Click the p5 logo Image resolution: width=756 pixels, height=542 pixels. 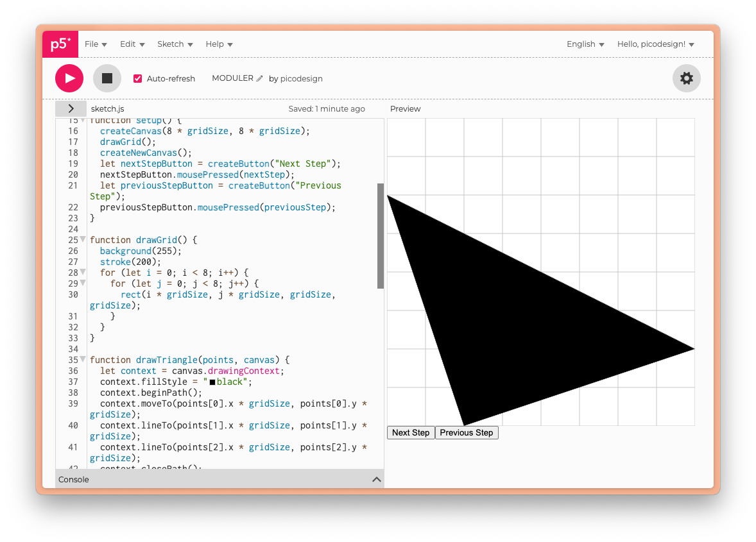click(60, 44)
